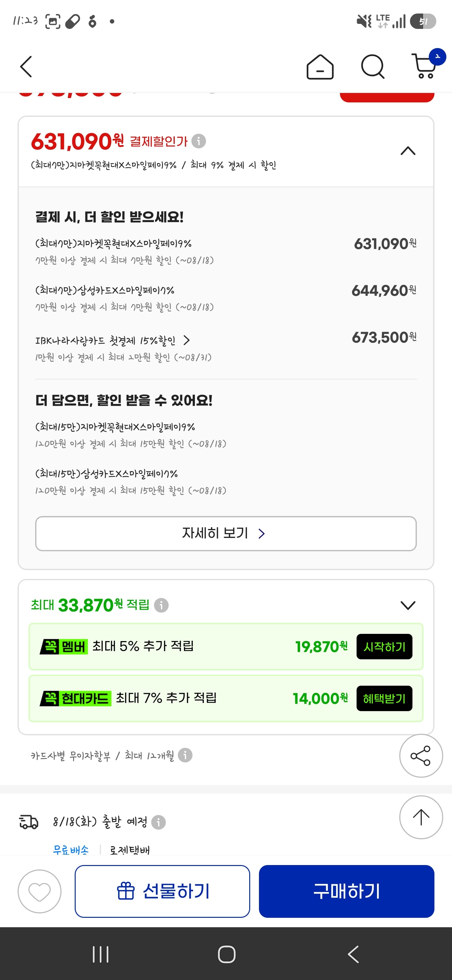Tap the 선물하기 gift button
This screenshot has height=980, width=452.
pyautogui.click(x=162, y=891)
